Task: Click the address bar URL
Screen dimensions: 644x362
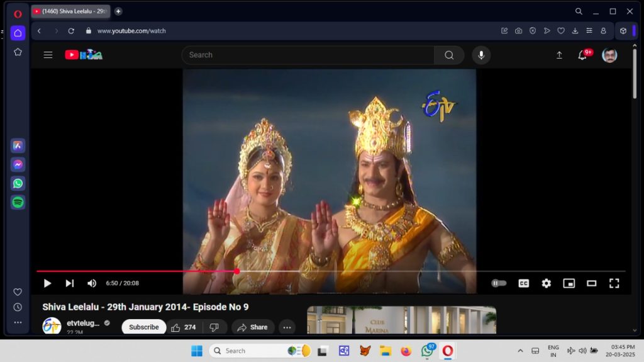Action: [x=131, y=31]
